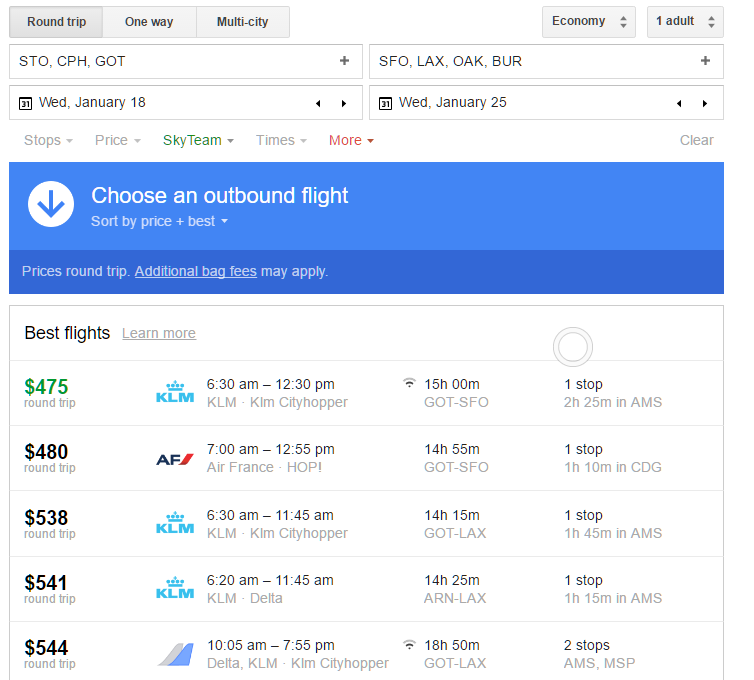Viewport: 754px width, 680px height.
Task: Select the $475 KLM flight price
Action: tap(46, 387)
